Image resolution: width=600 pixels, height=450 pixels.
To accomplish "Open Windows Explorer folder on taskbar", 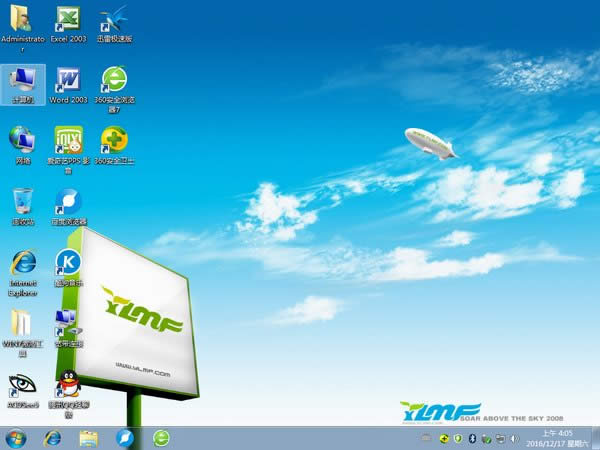I will (88, 439).
